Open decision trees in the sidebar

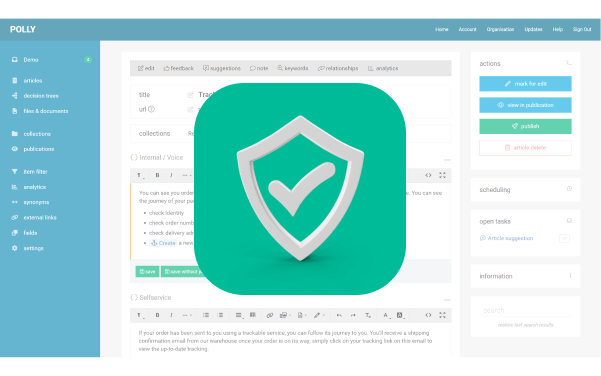point(35,96)
